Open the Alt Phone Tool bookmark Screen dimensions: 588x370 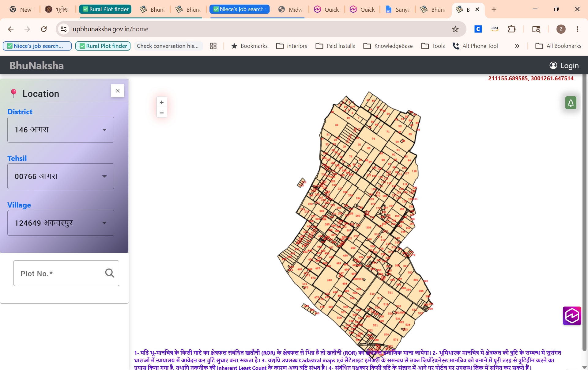click(x=475, y=46)
